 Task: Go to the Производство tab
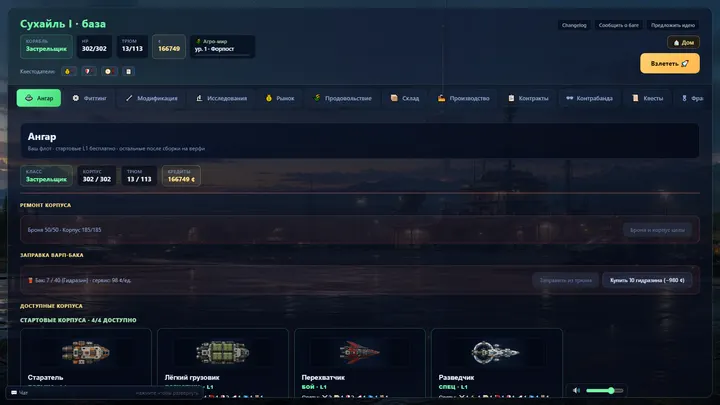[x=463, y=98]
